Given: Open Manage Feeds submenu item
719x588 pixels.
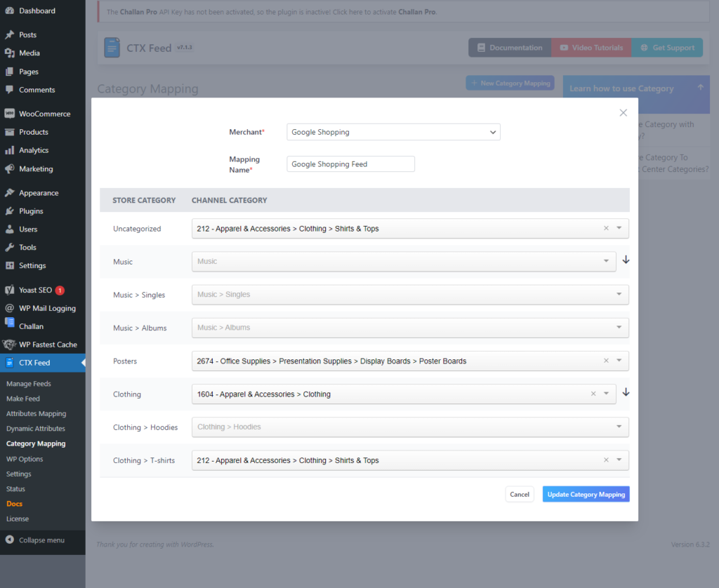Looking at the screenshot, I should click(28, 384).
